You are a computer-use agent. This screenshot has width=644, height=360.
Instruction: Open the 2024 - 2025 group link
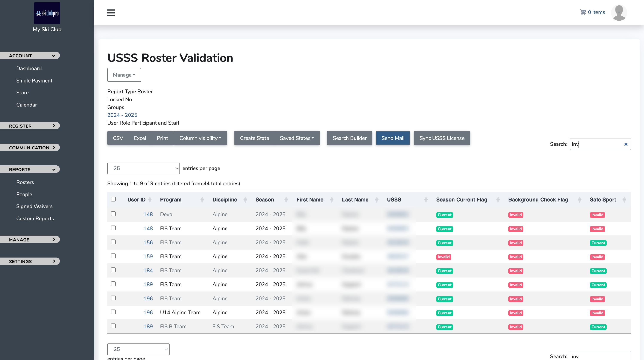click(x=122, y=115)
